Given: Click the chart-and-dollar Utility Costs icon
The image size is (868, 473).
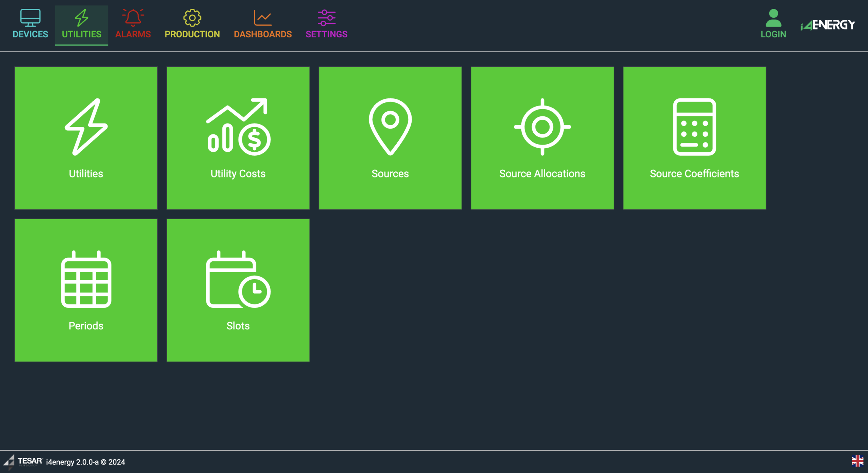Looking at the screenshot, I should (x=238, y=127).
